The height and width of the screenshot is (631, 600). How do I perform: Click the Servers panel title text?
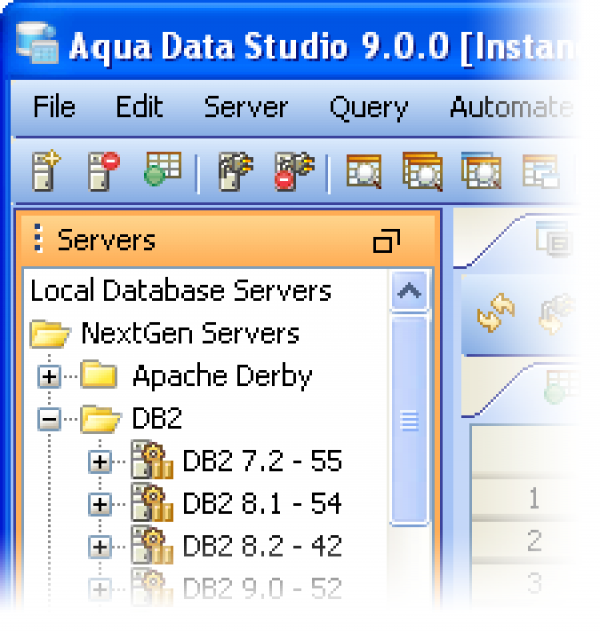click(x=106, y=240)
